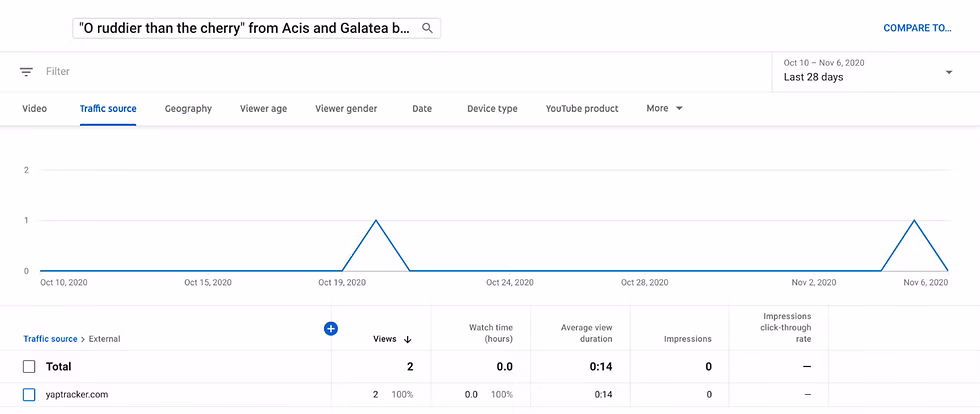Select the Viewer gender tab
This screenshot has width=980, height=414.
(x=346, y=108)
